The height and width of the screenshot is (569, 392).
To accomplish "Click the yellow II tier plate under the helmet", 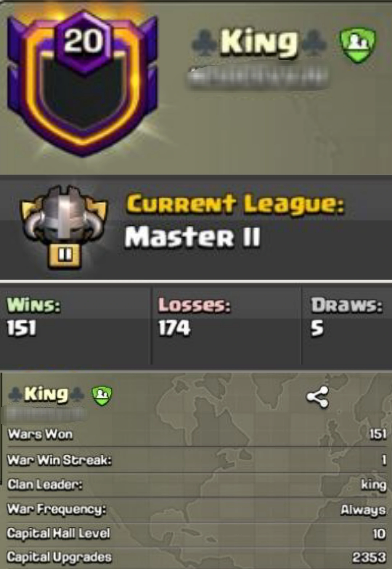I will pyautogui.click(x=64, y=255).
